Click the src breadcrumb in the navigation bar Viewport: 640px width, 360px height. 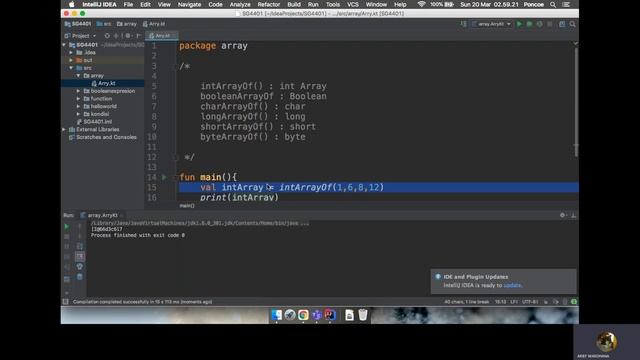[104, 24]
